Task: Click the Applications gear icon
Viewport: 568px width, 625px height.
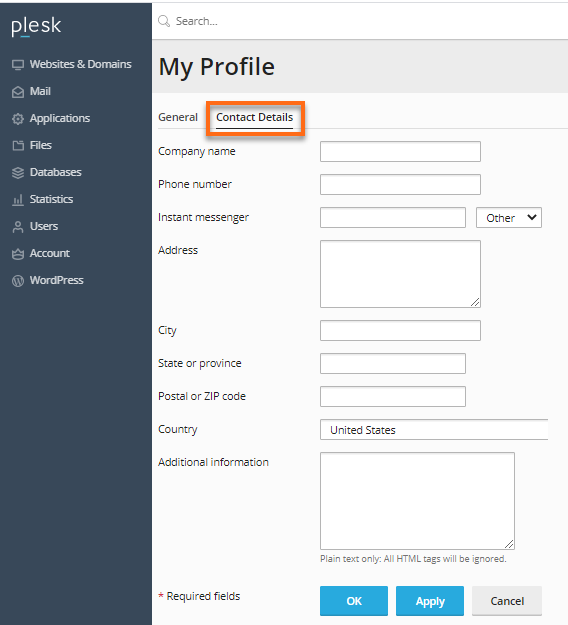Action: 18,119
